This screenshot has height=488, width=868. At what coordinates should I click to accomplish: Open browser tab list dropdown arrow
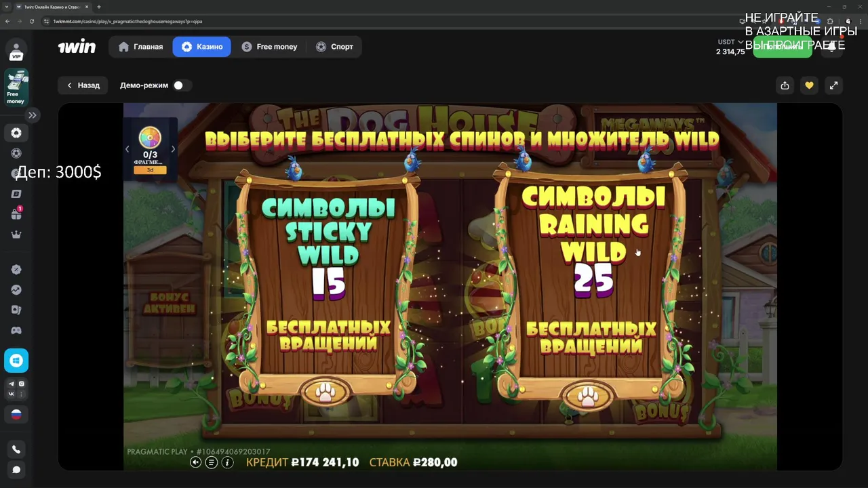pyautogui.click(x=6, y=7)
